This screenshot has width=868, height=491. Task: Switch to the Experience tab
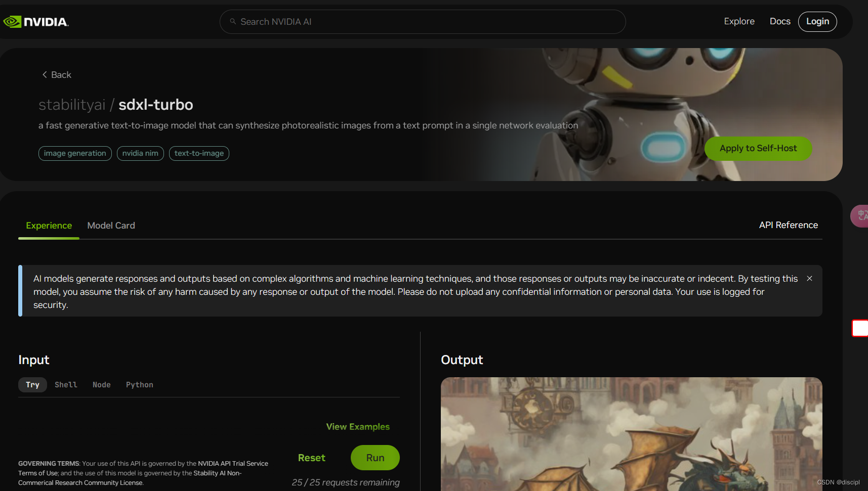coord(49,226)
